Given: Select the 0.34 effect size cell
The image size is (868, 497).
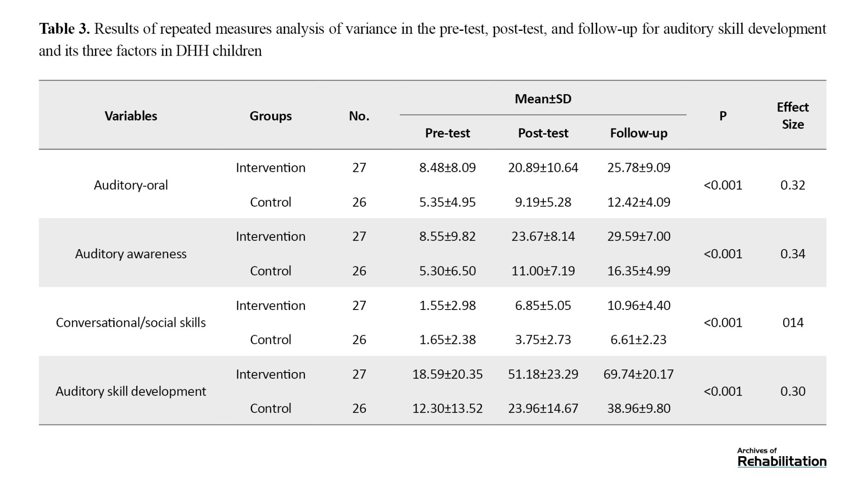Looking at the screenshot, I should click(x=792, y=254).
